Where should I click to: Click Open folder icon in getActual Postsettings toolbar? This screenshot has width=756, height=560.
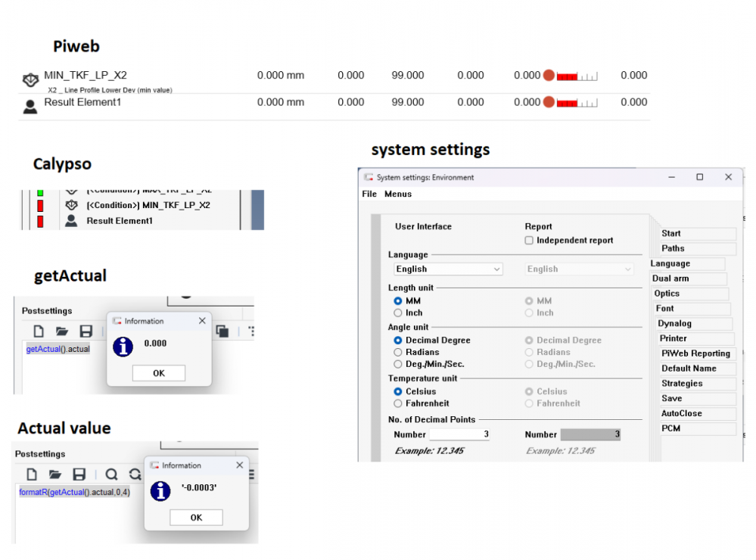(x=61, y=331)
